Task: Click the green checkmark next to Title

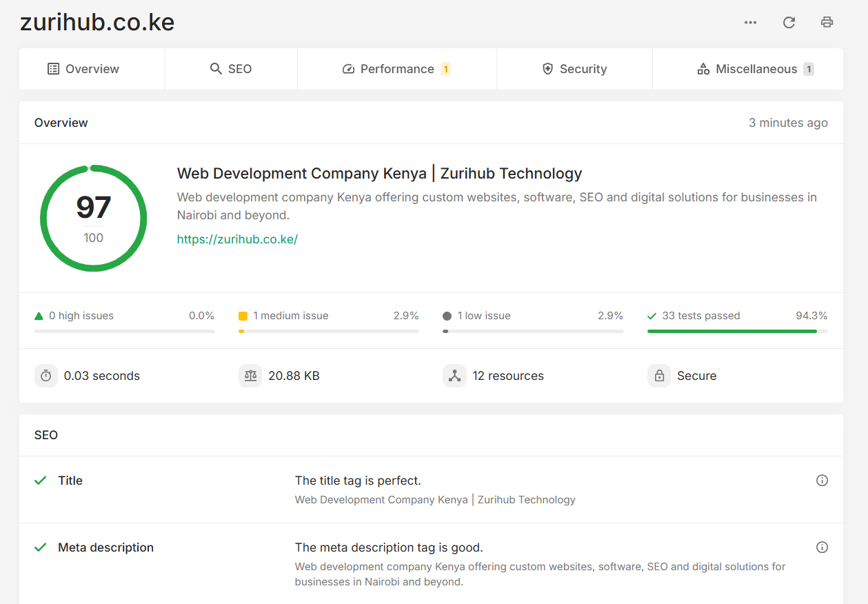Action: click(40, 480)
